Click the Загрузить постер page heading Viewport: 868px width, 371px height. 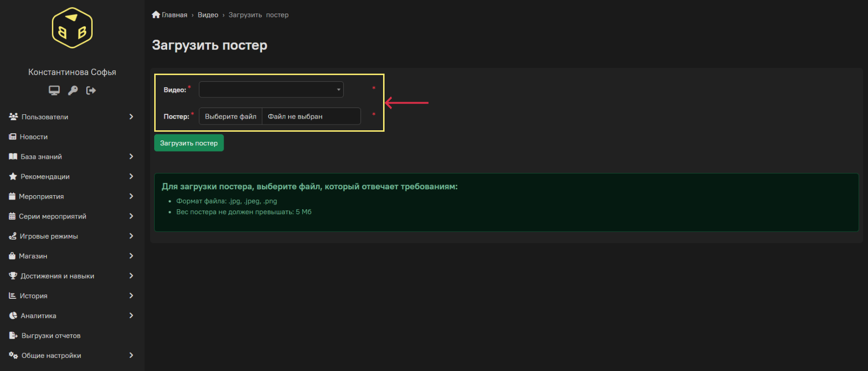coord(209,45)
